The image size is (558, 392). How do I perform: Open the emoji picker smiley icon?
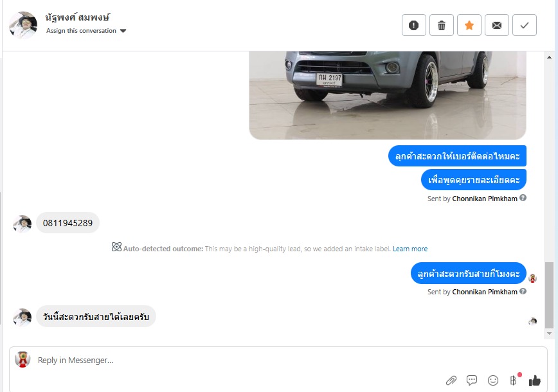pos(493,380)
